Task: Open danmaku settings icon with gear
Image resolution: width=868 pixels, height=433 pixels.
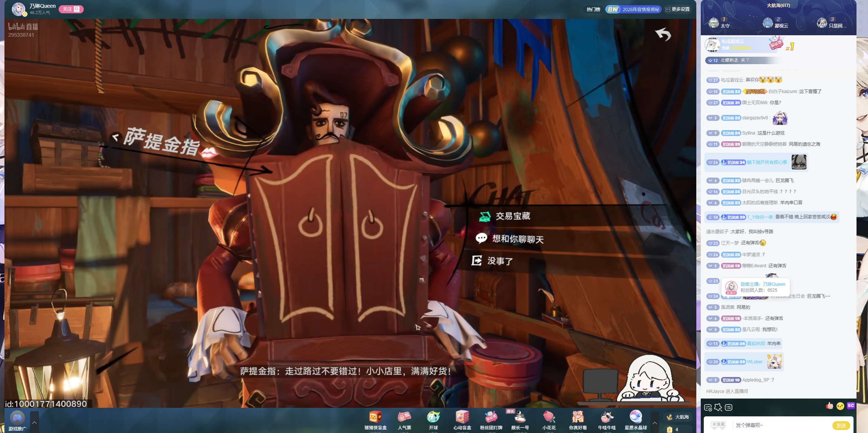Action: [707, 408]
